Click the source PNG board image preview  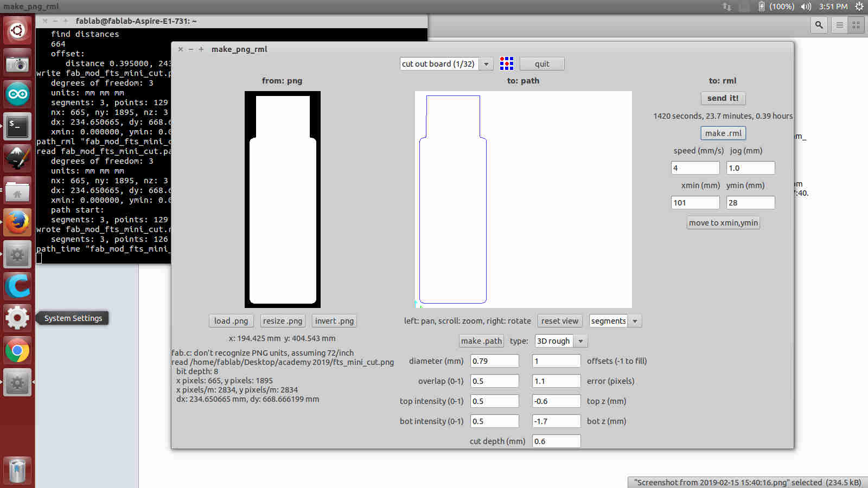click(x=283, y=200)
